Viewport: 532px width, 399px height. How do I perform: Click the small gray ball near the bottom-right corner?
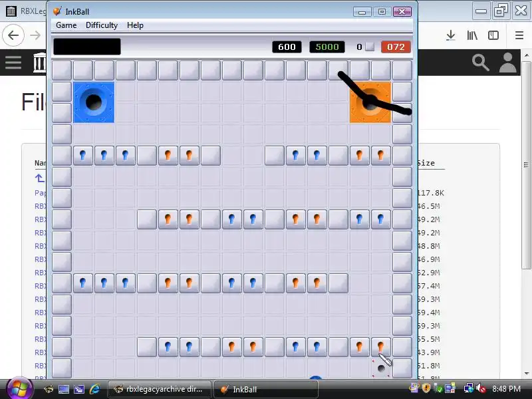[381, 368]
